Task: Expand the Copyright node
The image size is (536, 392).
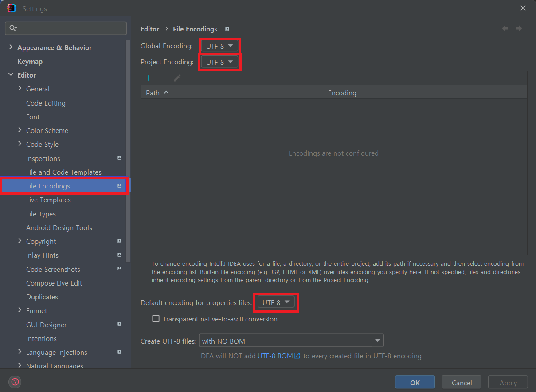Action: [x=20, y=241]
